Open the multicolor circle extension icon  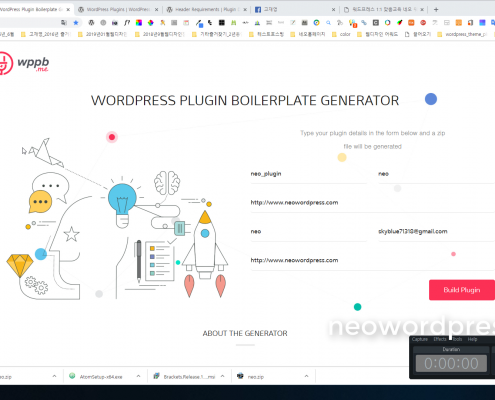click(x=316, y=23)
